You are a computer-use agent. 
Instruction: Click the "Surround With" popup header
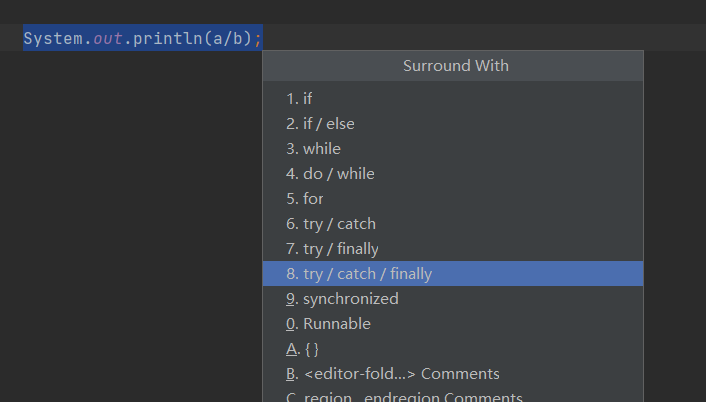(x=455, y=66)
